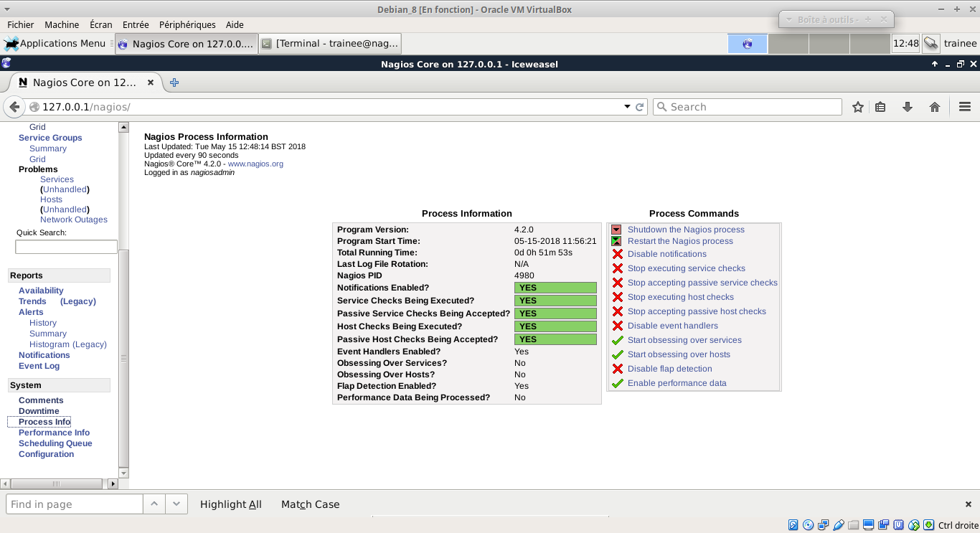Find previous match with the up arrow
980x533 pixels.
[x=154, y=504]
